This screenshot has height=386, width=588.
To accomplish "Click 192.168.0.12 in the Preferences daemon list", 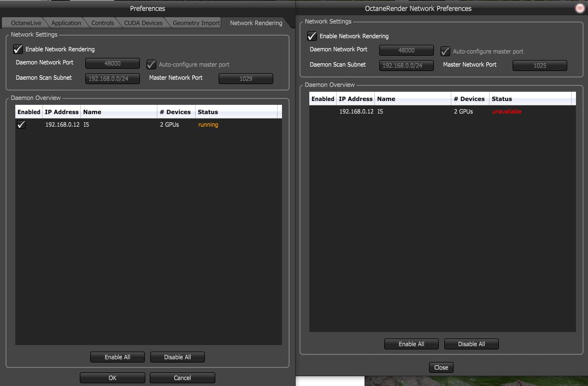I will (62, 124).
